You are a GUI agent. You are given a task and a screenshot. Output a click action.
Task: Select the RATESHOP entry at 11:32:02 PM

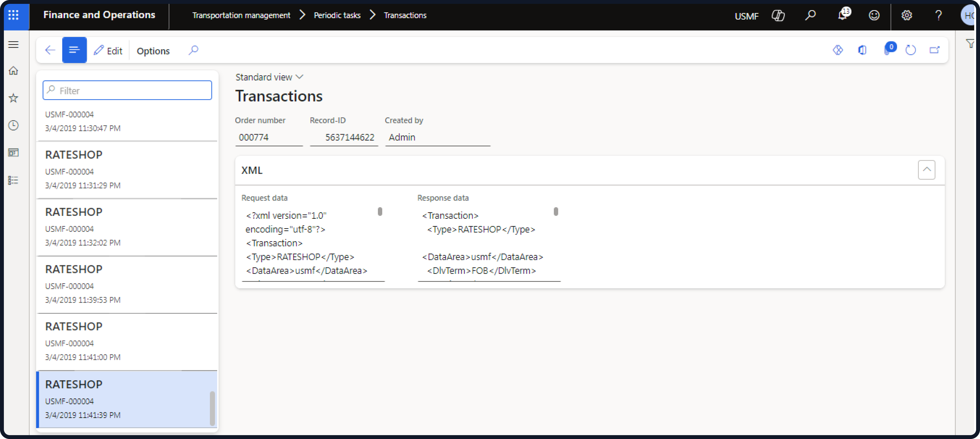[x=127, y=227]
